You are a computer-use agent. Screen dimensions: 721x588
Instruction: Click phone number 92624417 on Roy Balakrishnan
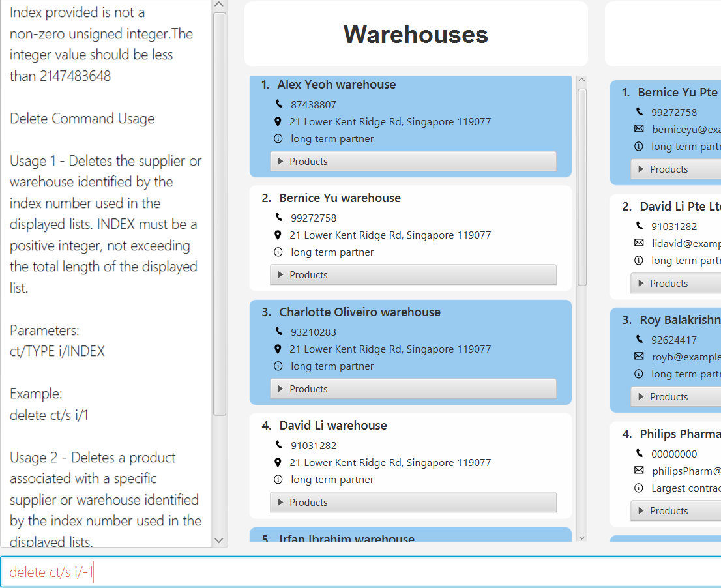(x=673, y=340)
